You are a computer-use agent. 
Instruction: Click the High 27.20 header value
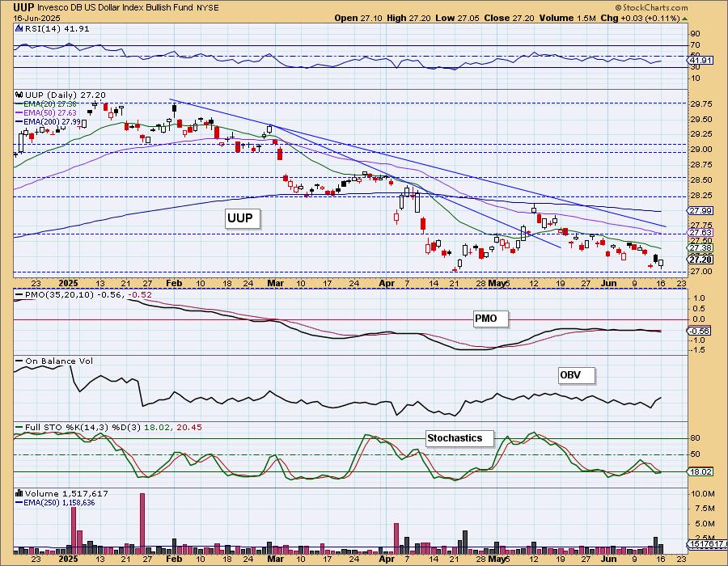(x=408, y=18)
